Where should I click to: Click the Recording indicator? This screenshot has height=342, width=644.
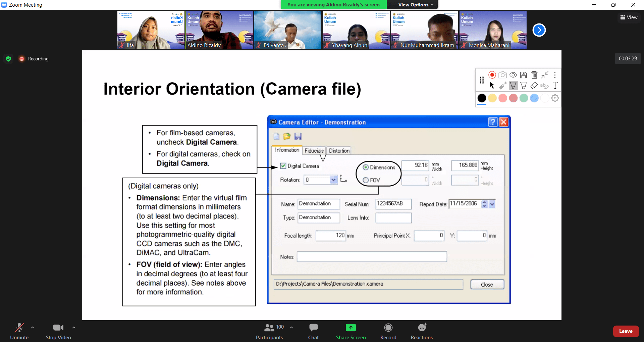(34, 59)
